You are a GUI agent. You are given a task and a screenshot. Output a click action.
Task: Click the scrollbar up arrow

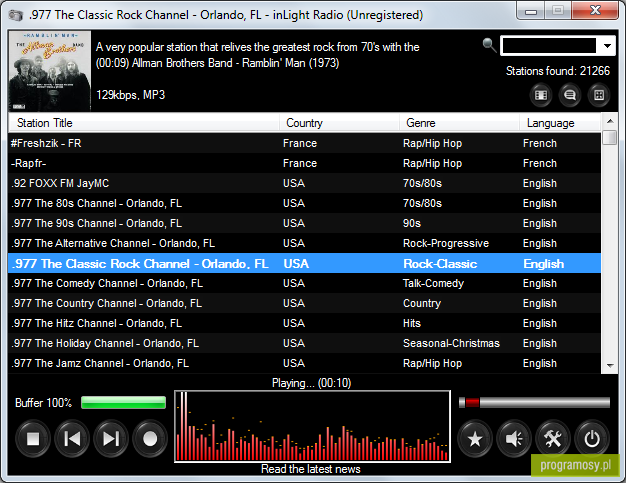pyautogui.click(x=610, y=121)
